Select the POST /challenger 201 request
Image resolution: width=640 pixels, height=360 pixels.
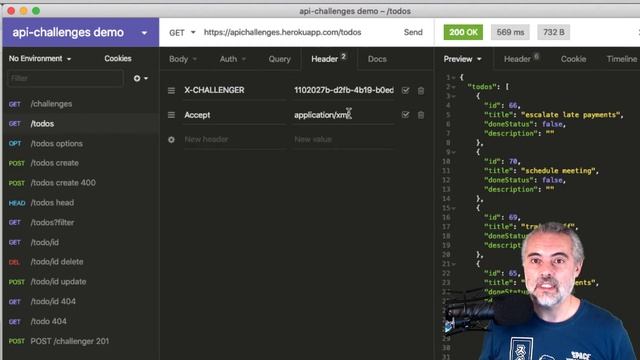(81, 341)
